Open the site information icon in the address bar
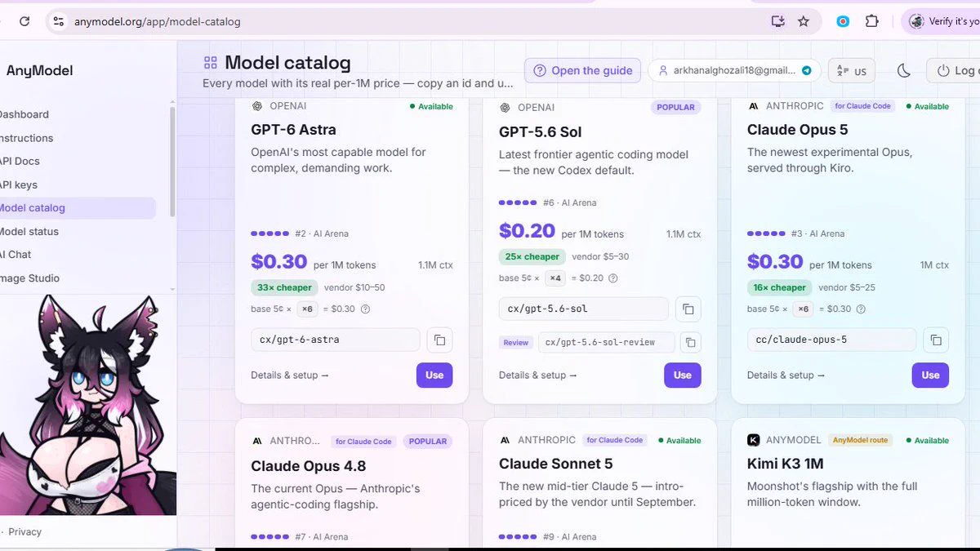The width and height of the screenshot is (980, 551). 58,21
